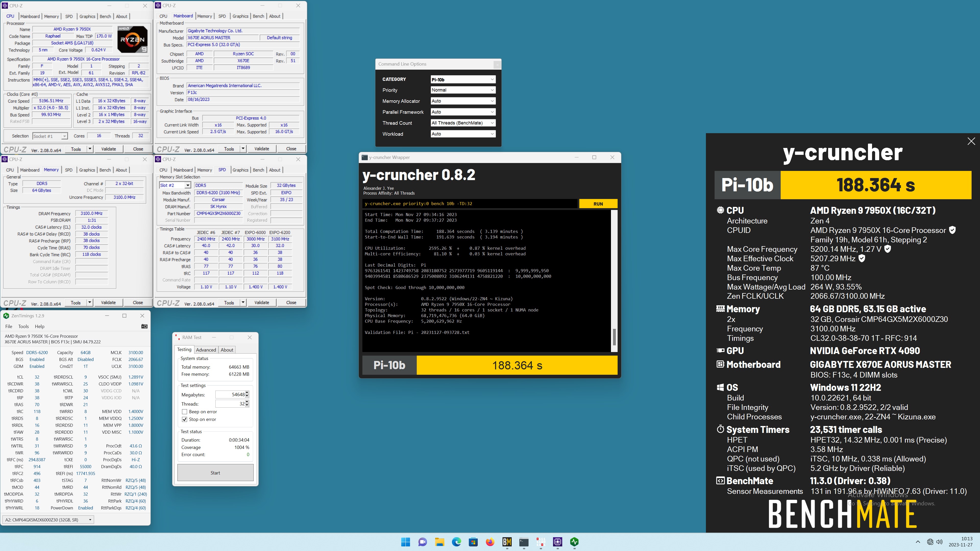980x551 pixels.
Task: Click Start button in RAM Test
Action: pyautogui.click(x=215, y=473)
